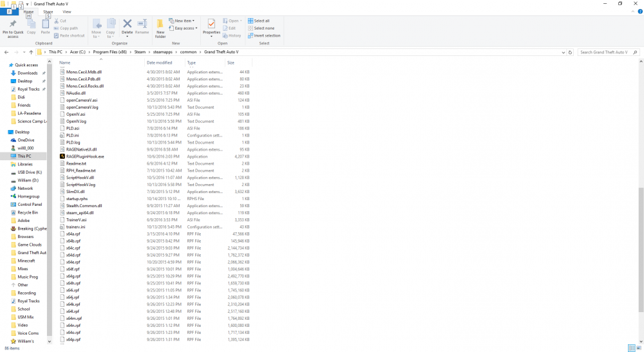
Task: Click Paste shortcut option
Action: pyautogui.click(x=69, y=35)
